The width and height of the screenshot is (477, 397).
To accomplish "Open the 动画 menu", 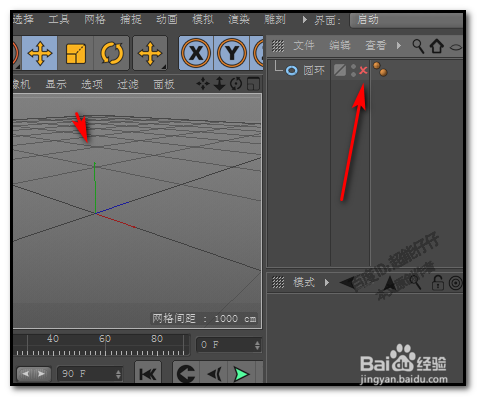I will tap(167, 19).
